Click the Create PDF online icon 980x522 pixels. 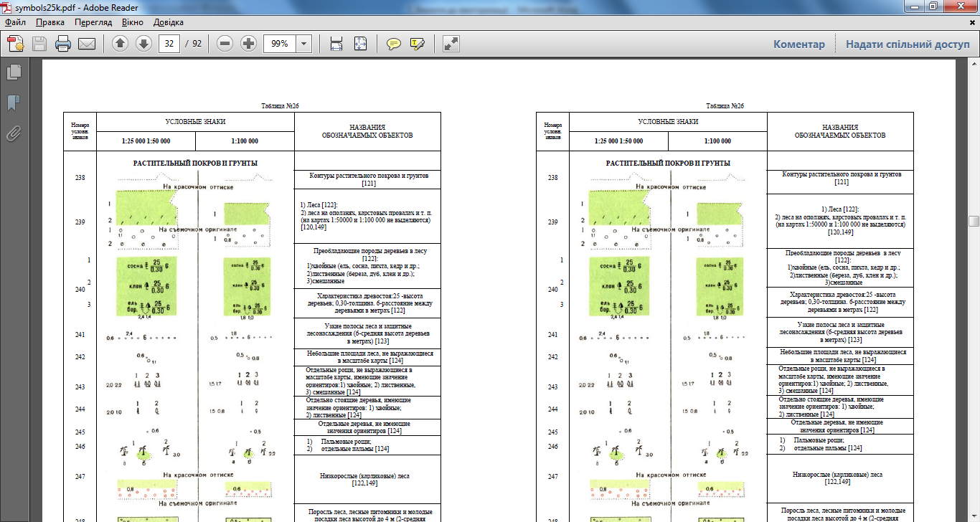pos(16,44)
